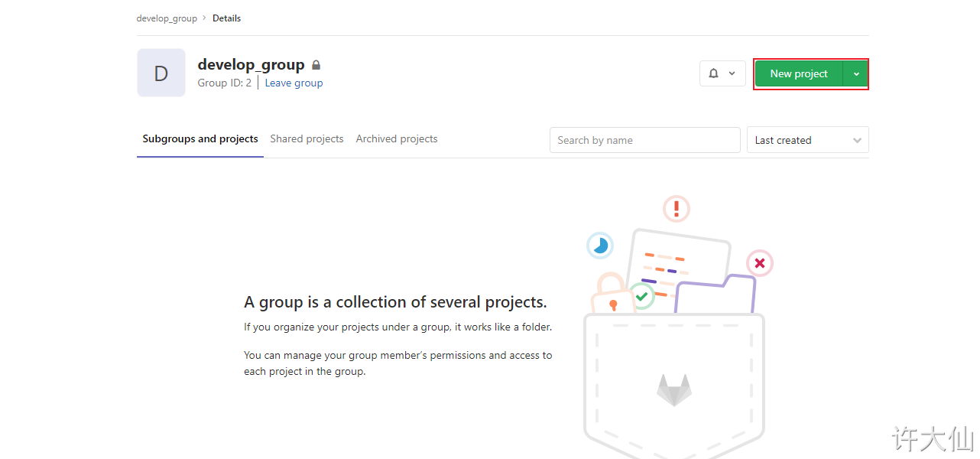Switch to the Shared projects tab
This screenshot has width=980, height=459.
[x=307, y=139]
